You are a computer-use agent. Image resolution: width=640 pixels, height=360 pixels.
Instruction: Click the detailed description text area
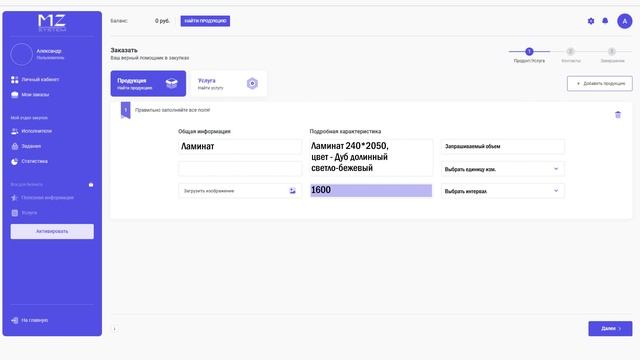tap(371, 158)
